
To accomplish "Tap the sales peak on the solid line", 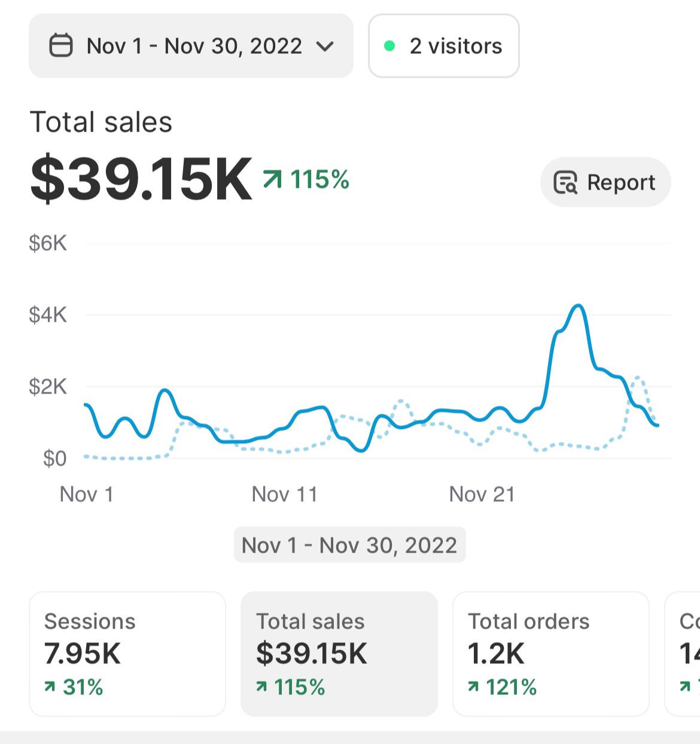I will (578, 306).
